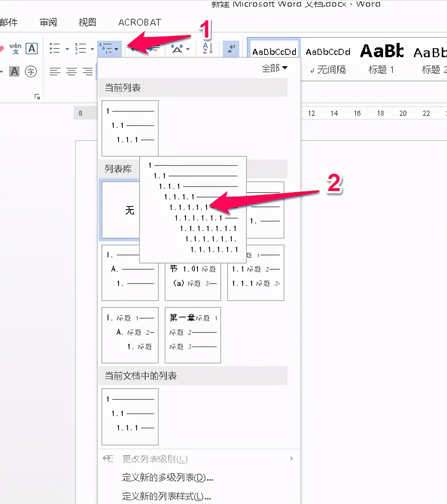Click the 列表库 section header
447x504 pixels.
(x=118, y=169)
